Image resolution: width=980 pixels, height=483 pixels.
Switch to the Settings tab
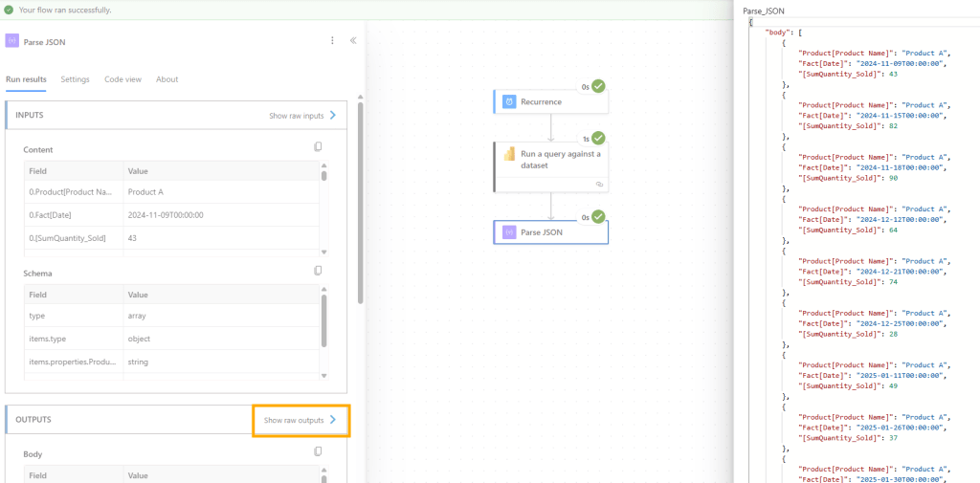click(75, 79)
